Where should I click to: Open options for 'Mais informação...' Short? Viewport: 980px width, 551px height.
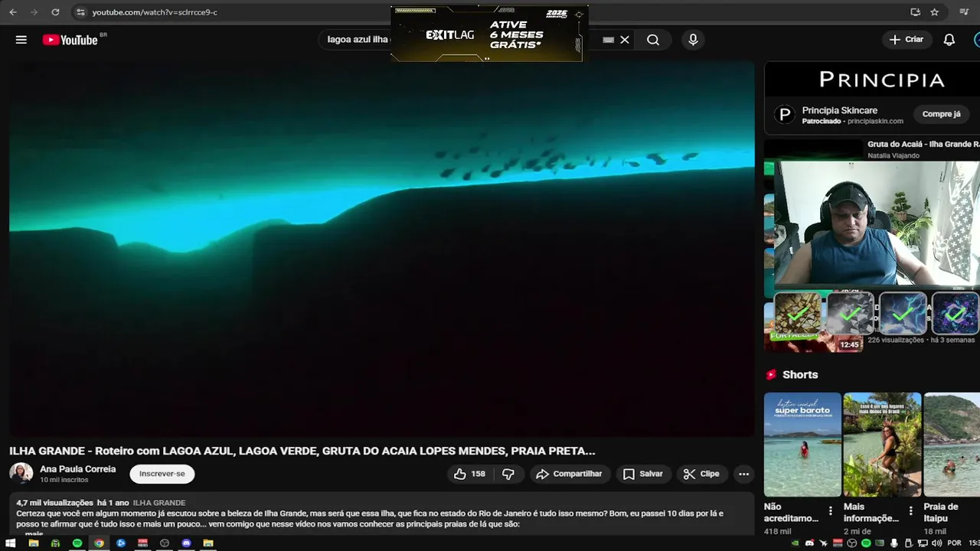(910, 511)
